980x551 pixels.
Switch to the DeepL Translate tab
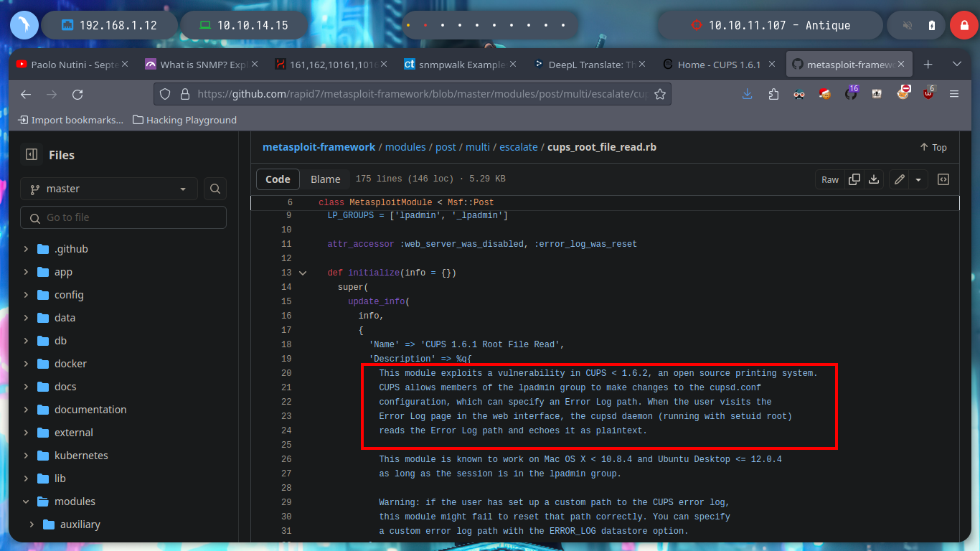pyautogui.click(x=590, y=65)
